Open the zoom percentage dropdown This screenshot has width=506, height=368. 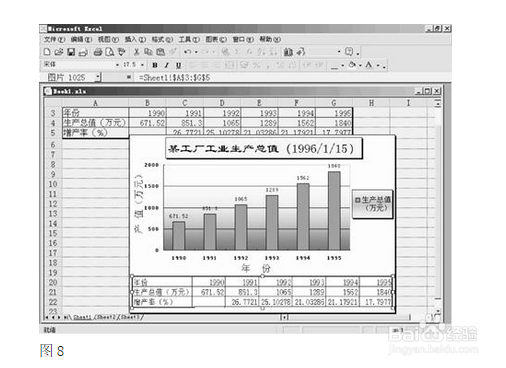(339, 52)
